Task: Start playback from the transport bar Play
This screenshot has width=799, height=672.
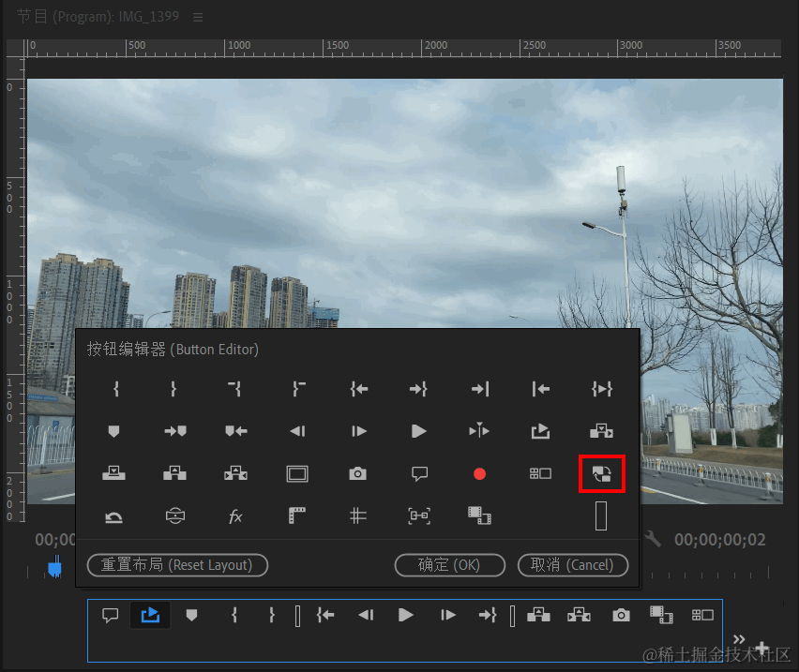Action: click(406, 615)
